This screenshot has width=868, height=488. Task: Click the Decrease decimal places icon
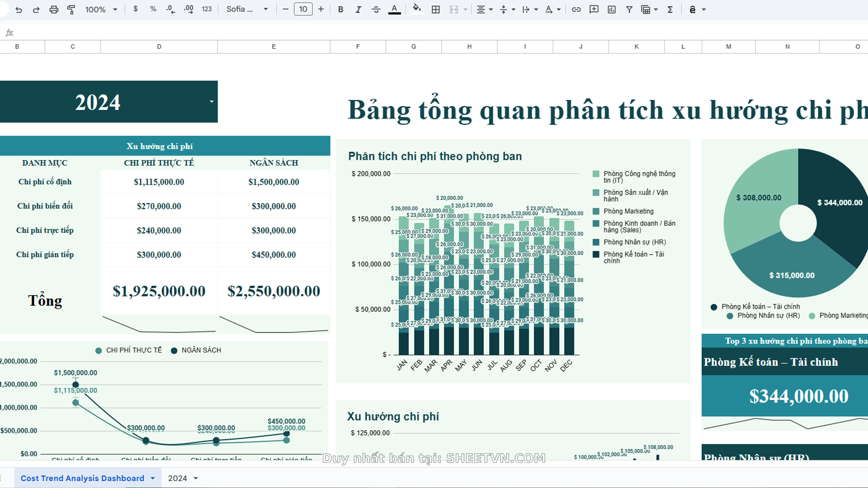coord(170,9)
